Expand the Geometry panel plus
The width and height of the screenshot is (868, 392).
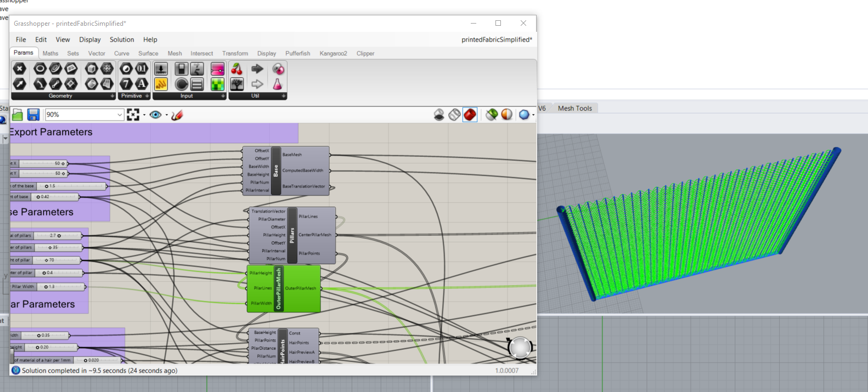point(112,96)
